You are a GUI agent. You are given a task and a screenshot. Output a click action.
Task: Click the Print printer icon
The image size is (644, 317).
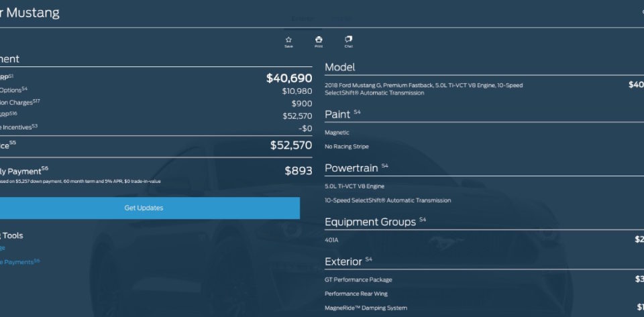(x=319, y=40)
